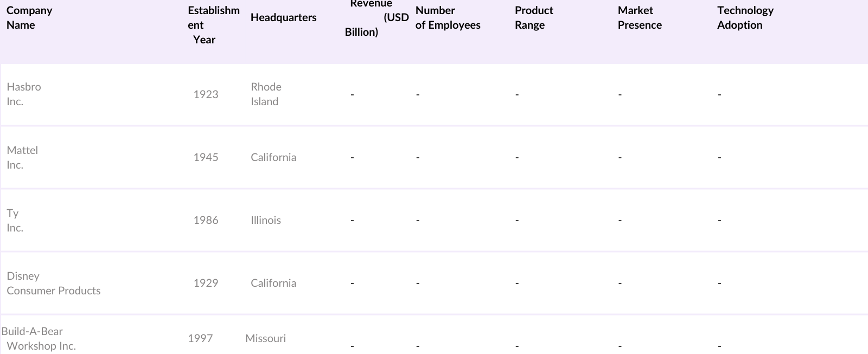Select the Illinois headquarters cell
This screenshot has height=354, width=868.
(x=265, y=220)
